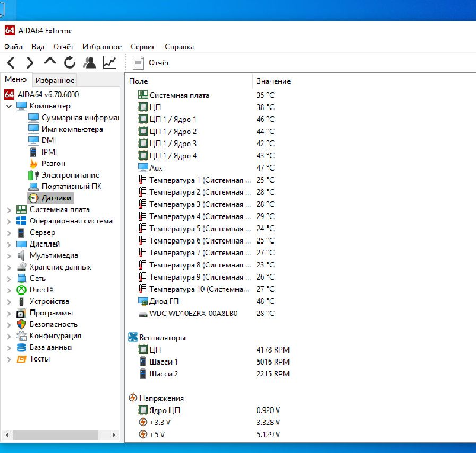The height and width of the screenshot is (453, 476).
Task: Click the Датчики gauge icon
Action: [33, 198]
